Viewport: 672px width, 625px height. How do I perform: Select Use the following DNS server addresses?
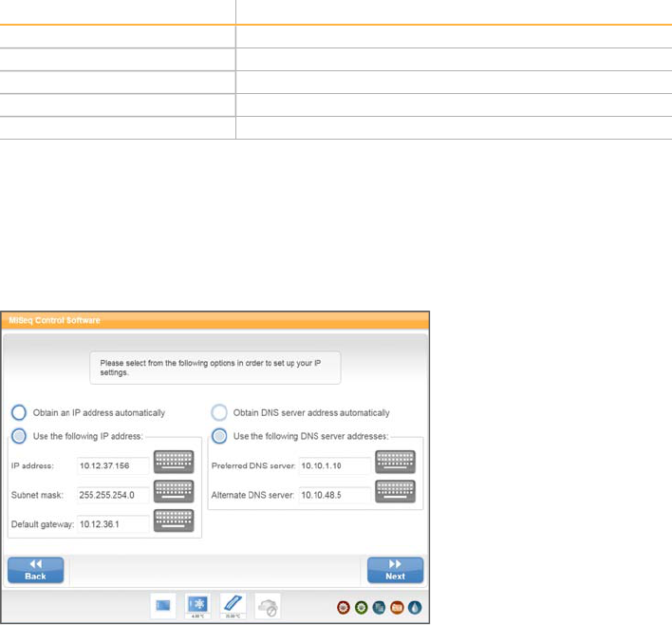point(219,436)
